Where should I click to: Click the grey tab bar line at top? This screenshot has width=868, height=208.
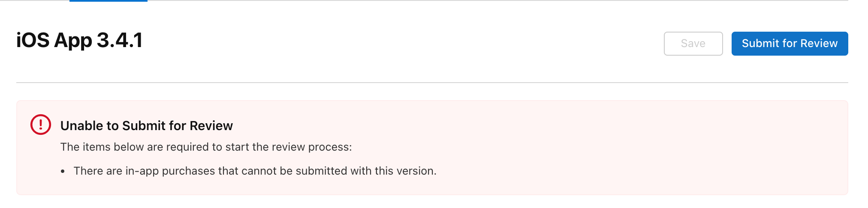click(x=472, y=0)
